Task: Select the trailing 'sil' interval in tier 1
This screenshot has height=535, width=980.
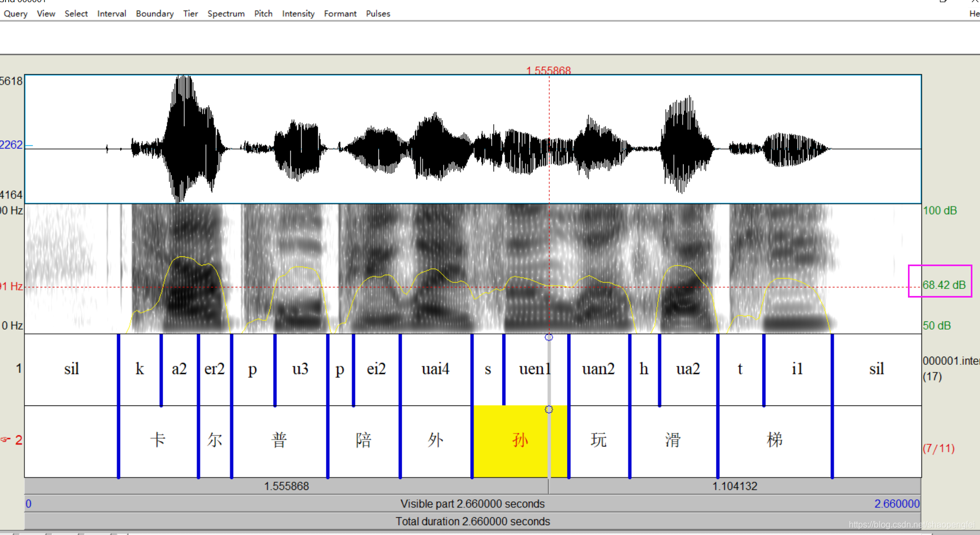Action: (877, 369)
